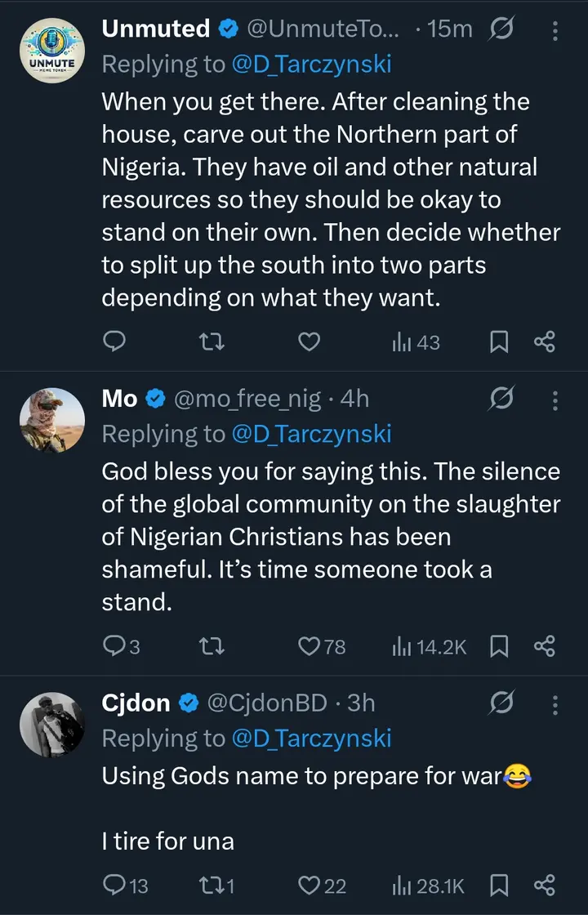Like Unmuted's tweet about Nigeria
Viewport: 588px width, 915px height.
tap(309, 342)
